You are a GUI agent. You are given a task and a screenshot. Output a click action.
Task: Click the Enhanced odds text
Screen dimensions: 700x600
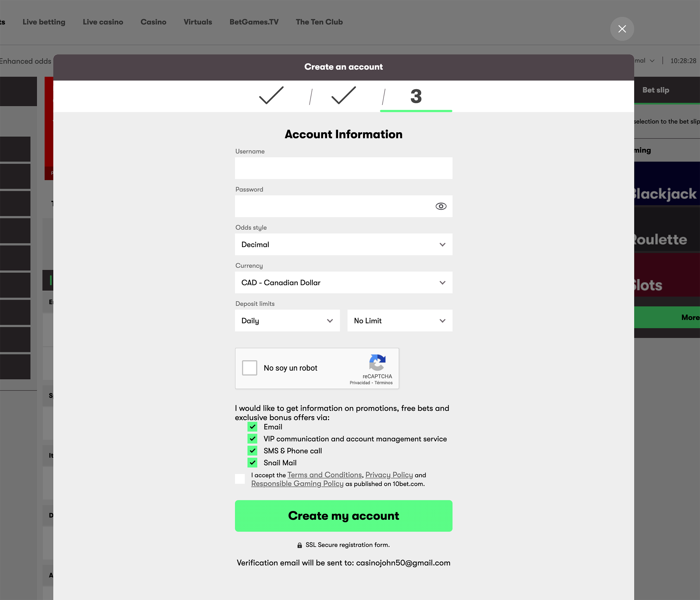(x=25, y=61)
